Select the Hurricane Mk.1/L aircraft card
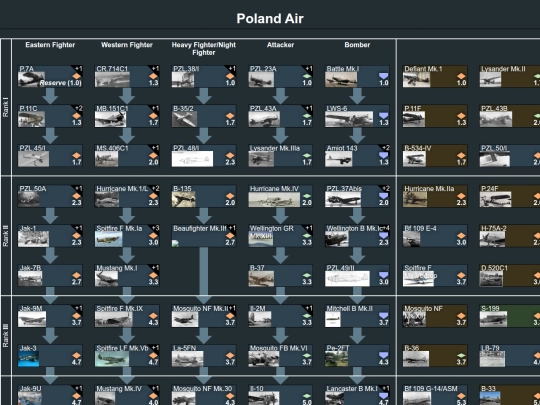 (127, 196)
